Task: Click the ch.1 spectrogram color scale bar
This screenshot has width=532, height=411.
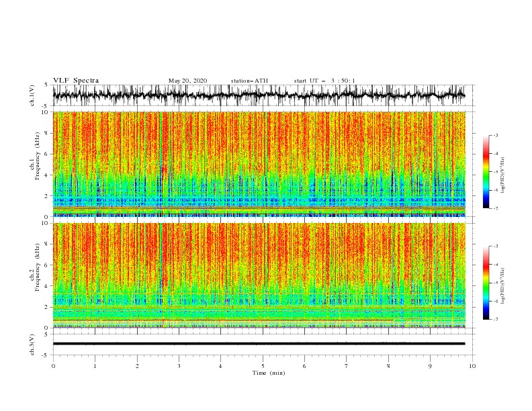Action: tap(486, 172)
